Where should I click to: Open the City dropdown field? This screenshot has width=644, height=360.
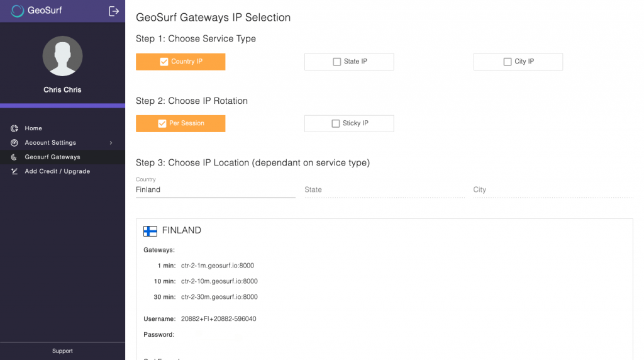(553, 189)
